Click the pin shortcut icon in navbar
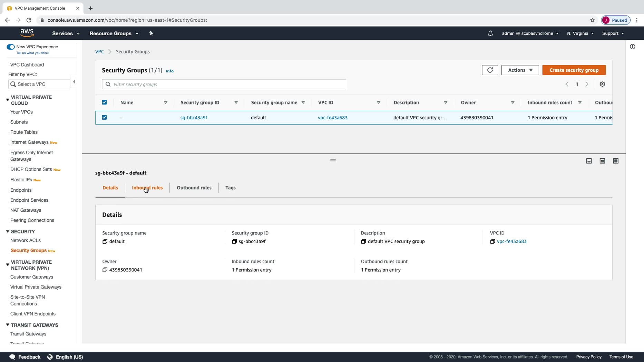The image size is (644, 362). 151,33
